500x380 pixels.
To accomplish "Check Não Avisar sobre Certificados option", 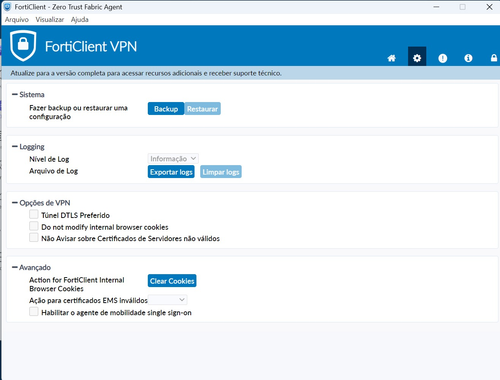I will (x=34, y=237).
